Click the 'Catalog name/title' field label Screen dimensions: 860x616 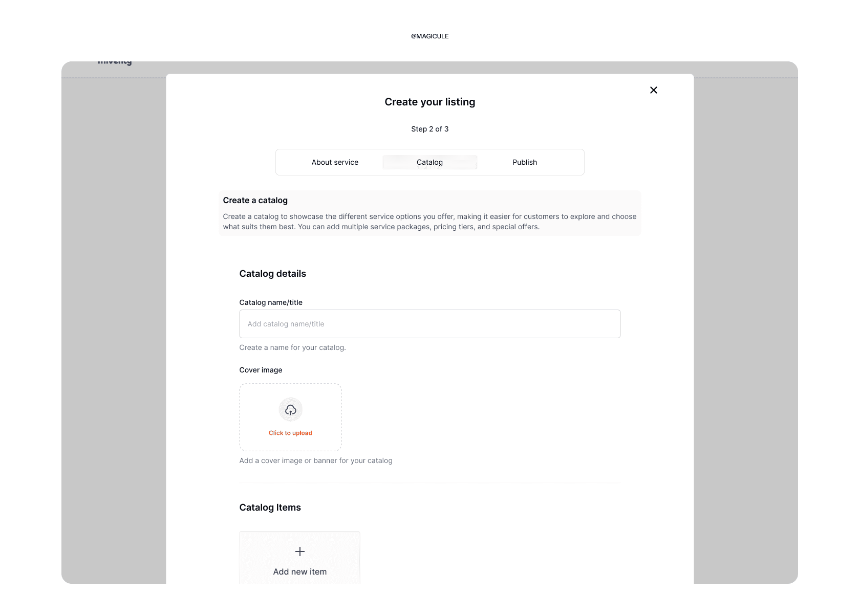click(x=271, y=302)
